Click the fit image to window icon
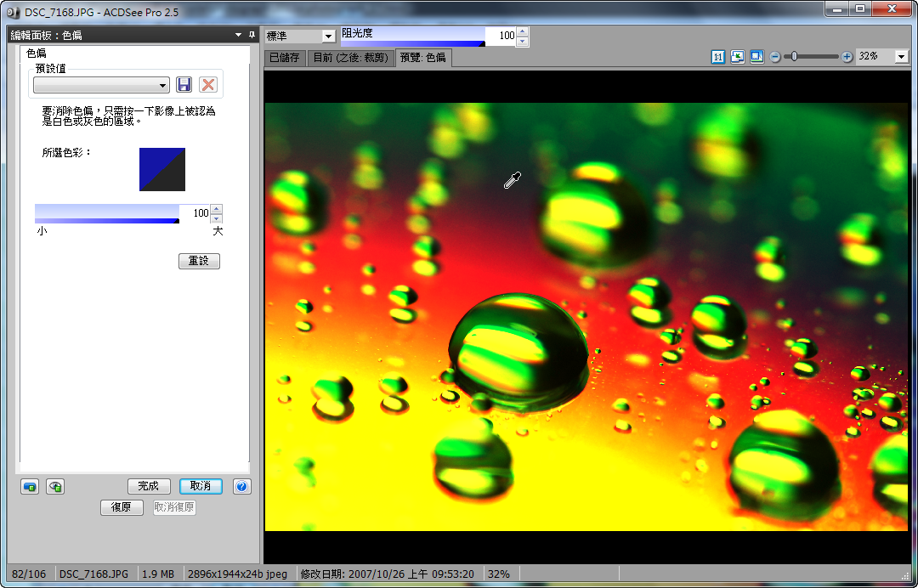 coord(737,57)
